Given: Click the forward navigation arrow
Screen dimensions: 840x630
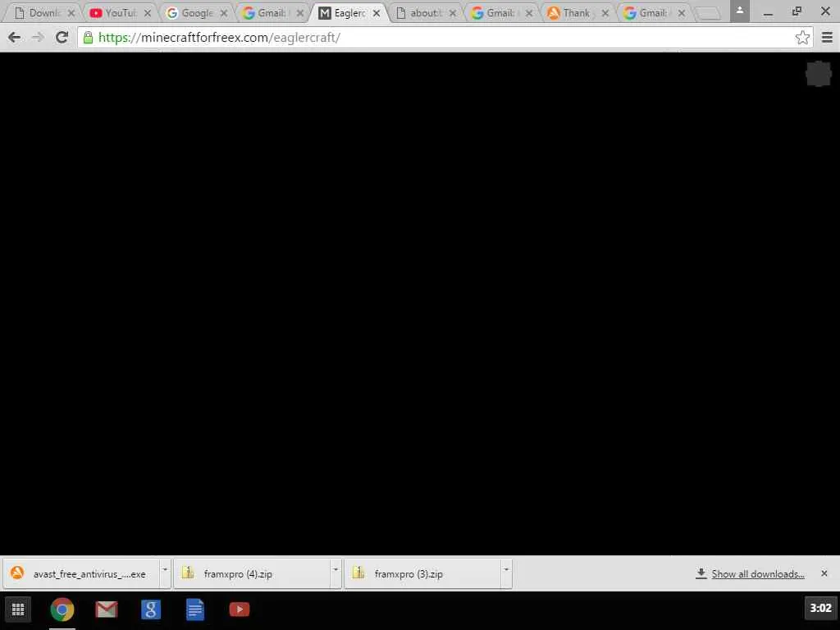Looking at the screenshot, I should pyautogui.click(x=38, y=38).
